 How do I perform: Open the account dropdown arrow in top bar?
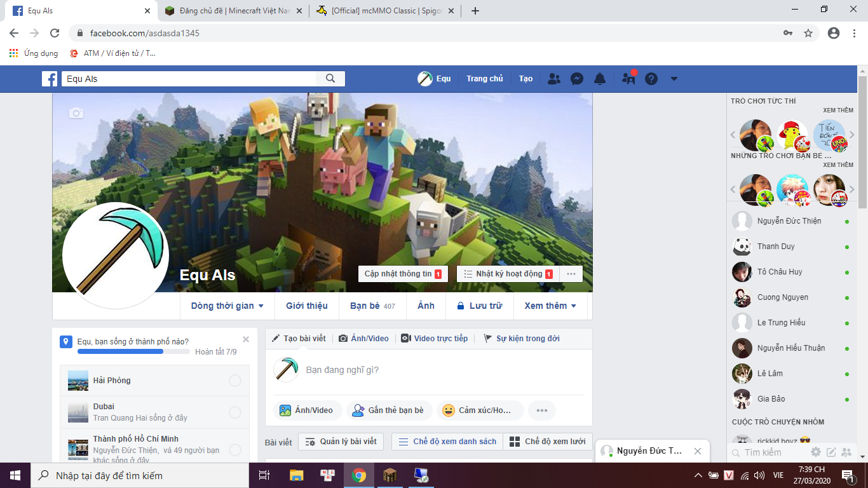[674, 79]
